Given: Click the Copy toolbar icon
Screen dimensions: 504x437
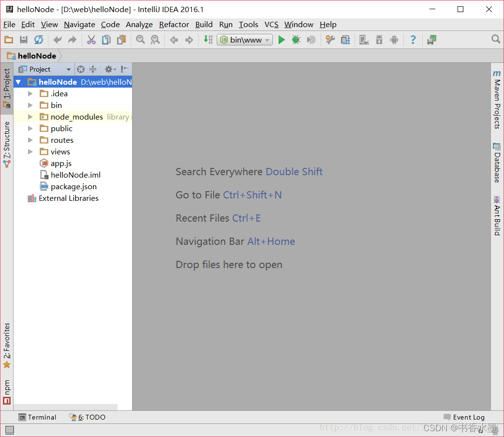Looking at the screenshot, I should 106,40.
